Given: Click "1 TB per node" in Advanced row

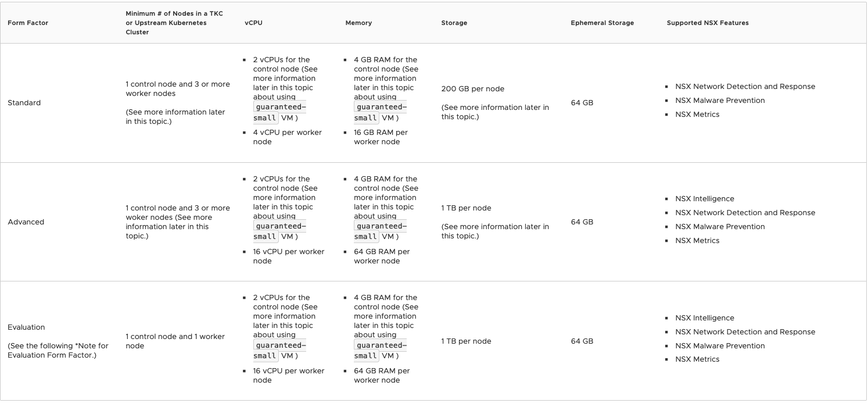Looking at the screenshot, I should [x=466, y=208].
